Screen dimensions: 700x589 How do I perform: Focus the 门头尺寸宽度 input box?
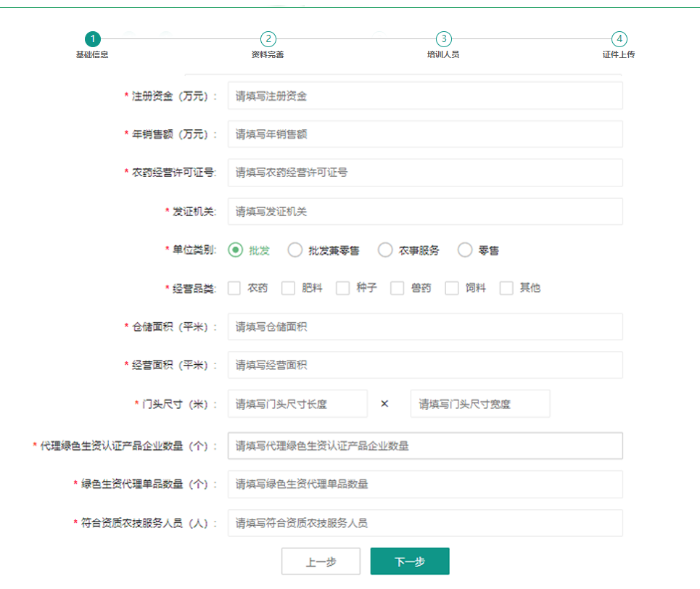click(479, 404)
